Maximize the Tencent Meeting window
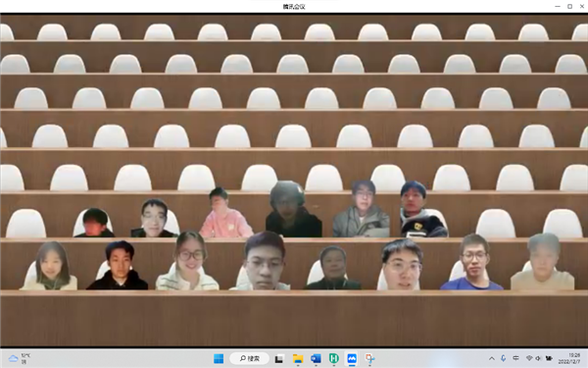 point(569,7)
